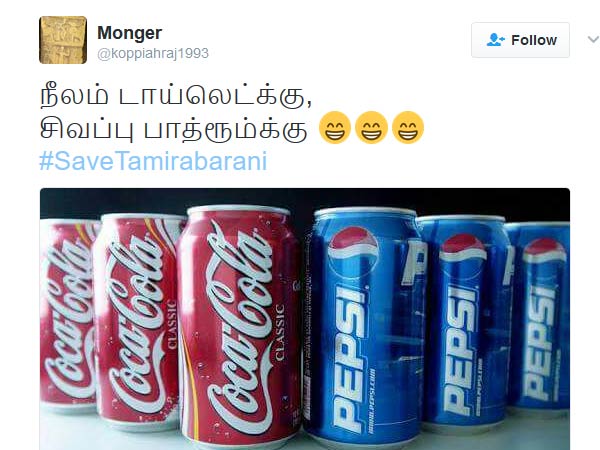Screen dimensions: 600x450
Task: Open the attached cola cans photo
Action: 305,319
